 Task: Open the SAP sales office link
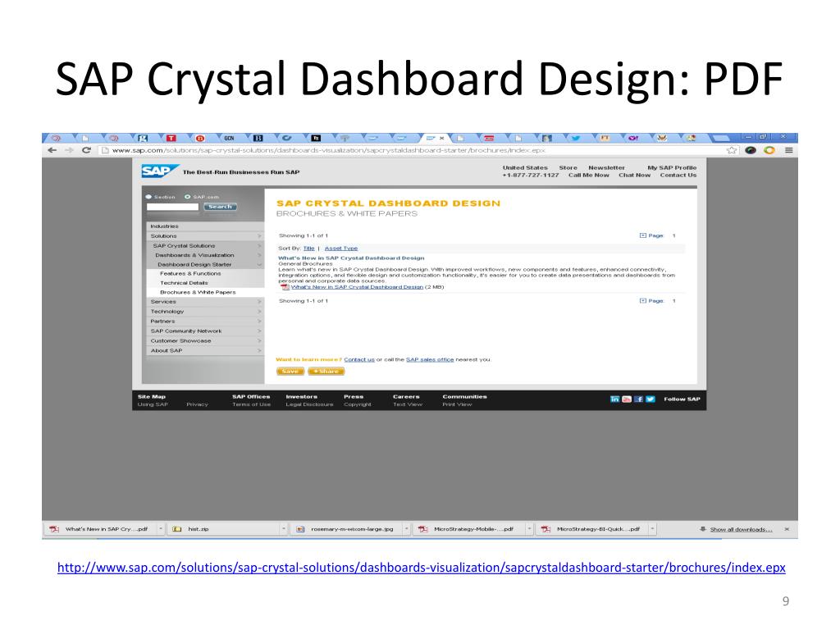[430, 359]
